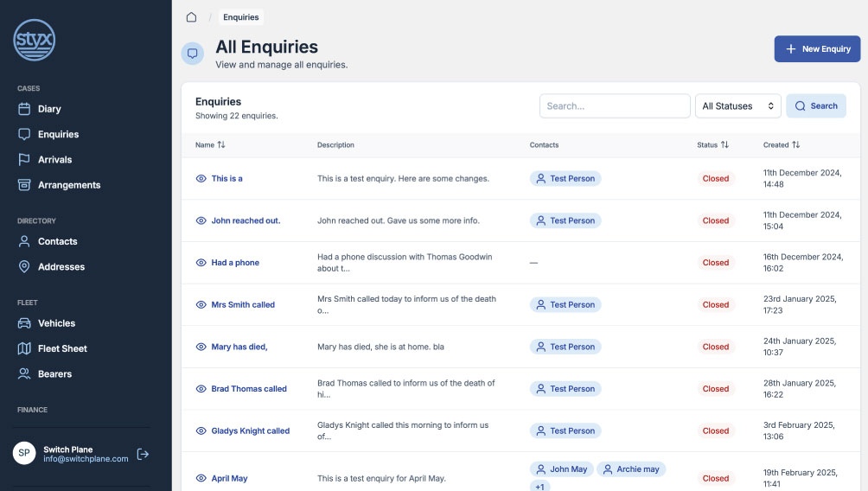
Task: Click the enquiries Search input field
Action: point(615,106)
